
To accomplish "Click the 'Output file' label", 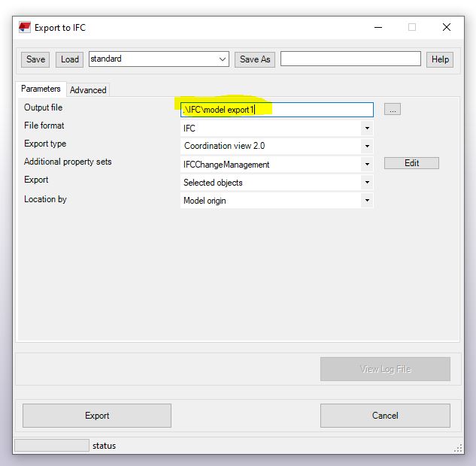I will (x=43, y=107).
